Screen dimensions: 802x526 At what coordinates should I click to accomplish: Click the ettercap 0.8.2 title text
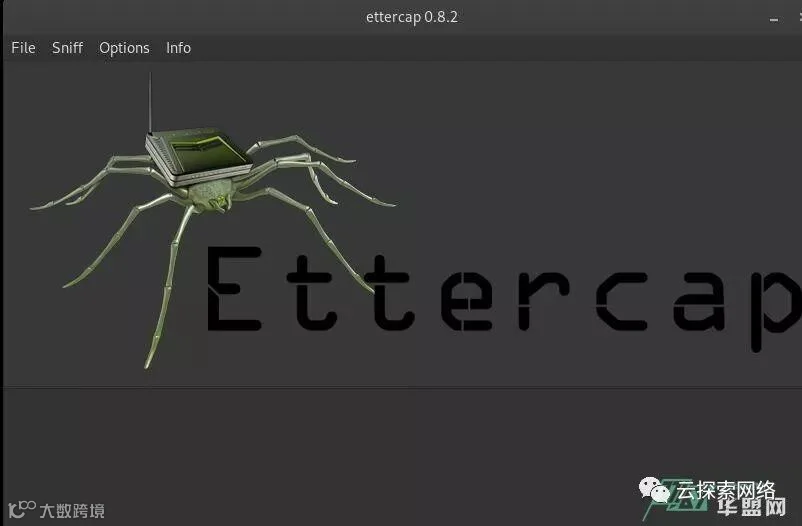[x=412, y=17]
